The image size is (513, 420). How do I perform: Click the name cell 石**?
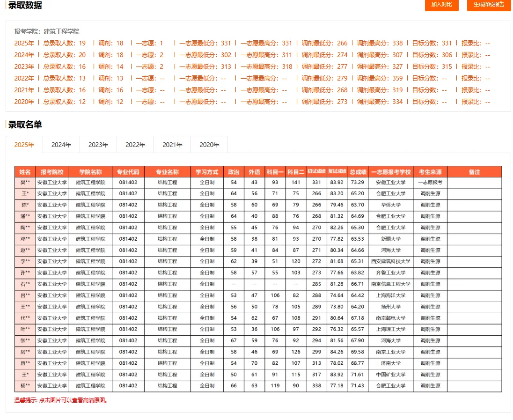pos(25,284)
